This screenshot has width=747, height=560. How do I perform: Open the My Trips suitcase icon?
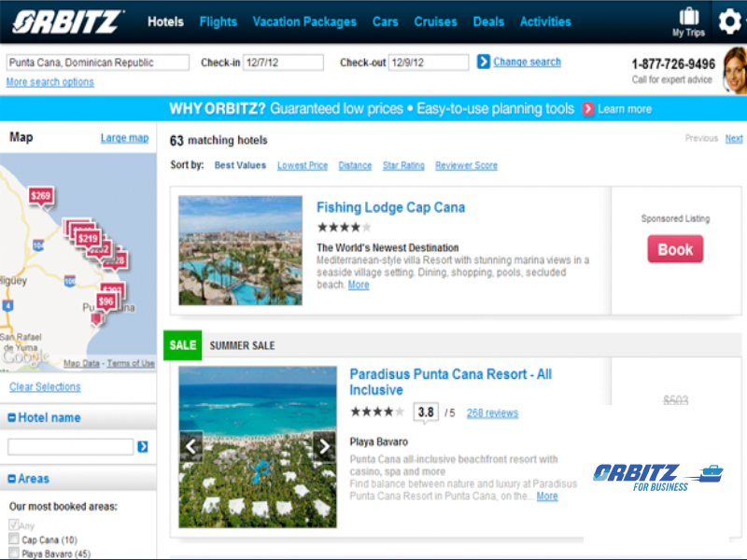click(688, 17)
